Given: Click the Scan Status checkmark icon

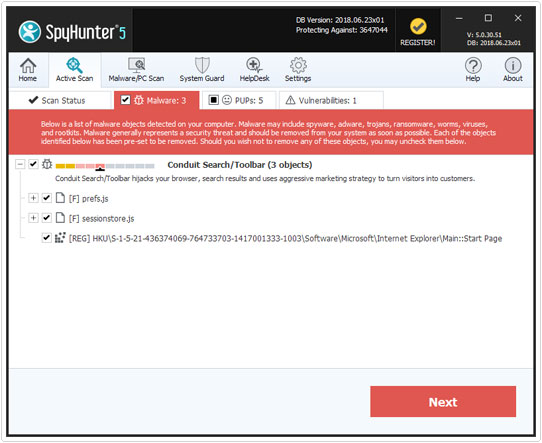Looking at the screenshot, I should click(x=33, y=100).
